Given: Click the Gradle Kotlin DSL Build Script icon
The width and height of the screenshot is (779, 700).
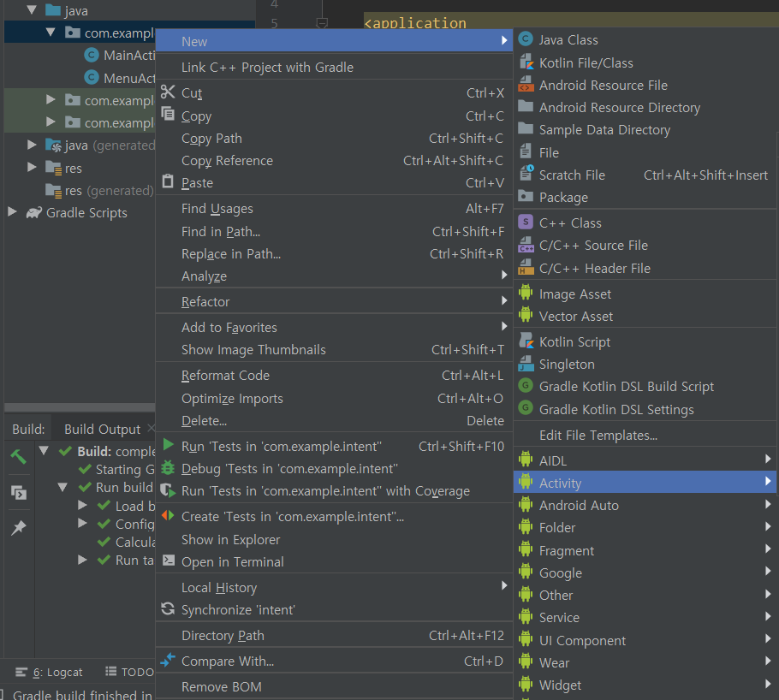Looking at the screenshot, I should pyautogui.click(x=526, y=386).
